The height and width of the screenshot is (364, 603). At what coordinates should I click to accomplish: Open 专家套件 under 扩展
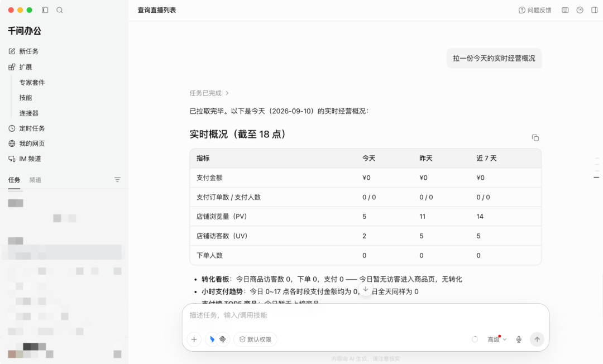[32, 82]
